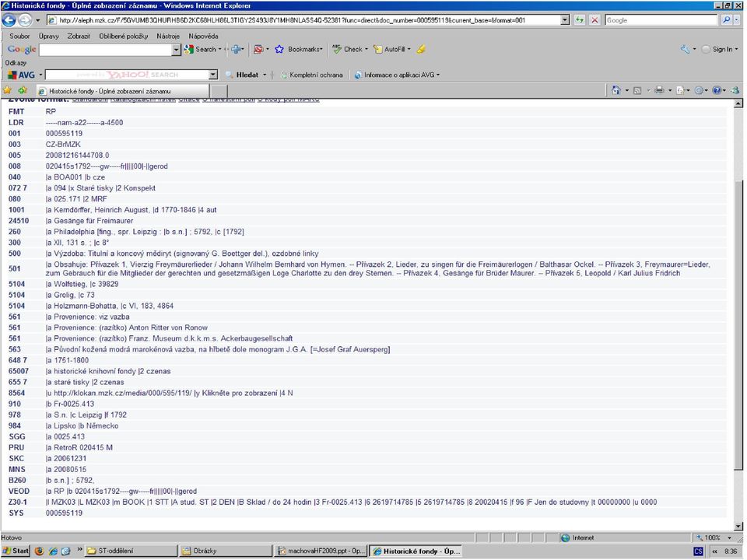747x560 pixels.
Task: Click the Google search box top right
Action: pos(661,20)
